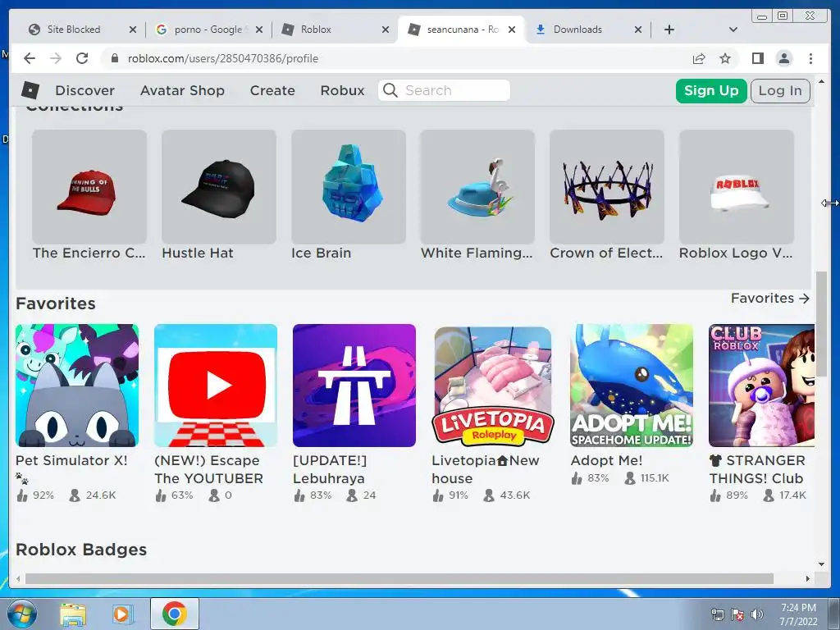This screenshot has height=630, width=840.
Task: Expand tab search chevron in Chrome
Action: point(733,30)
